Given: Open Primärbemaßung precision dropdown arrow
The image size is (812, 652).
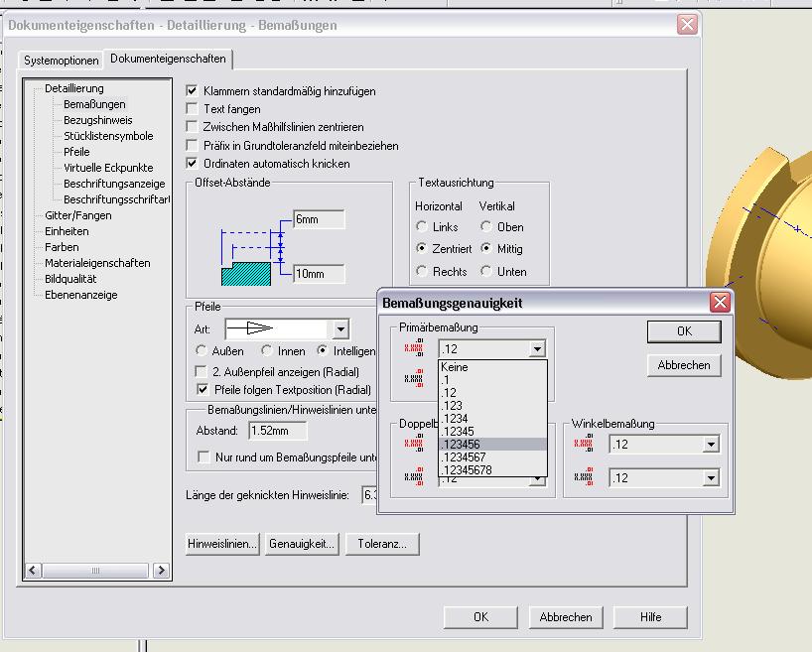Looking at the screenshot, I should (x=537, y=348).
